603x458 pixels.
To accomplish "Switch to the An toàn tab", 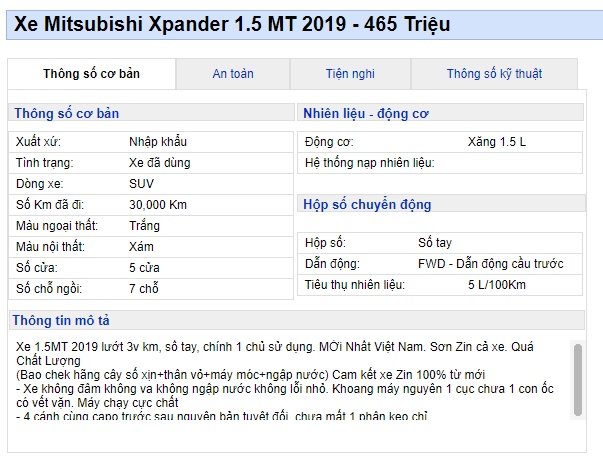I will pyautogui.click(x=233, y=73).
